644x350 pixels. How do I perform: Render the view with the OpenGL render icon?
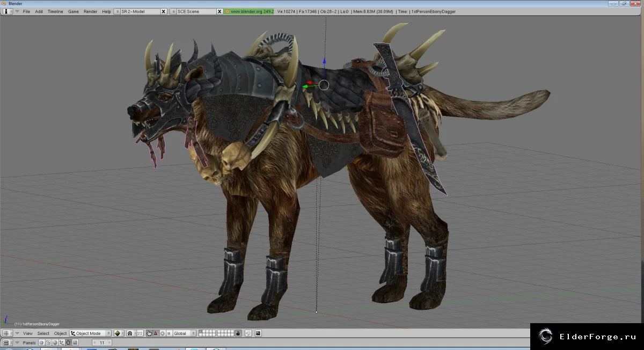(258, 333)
